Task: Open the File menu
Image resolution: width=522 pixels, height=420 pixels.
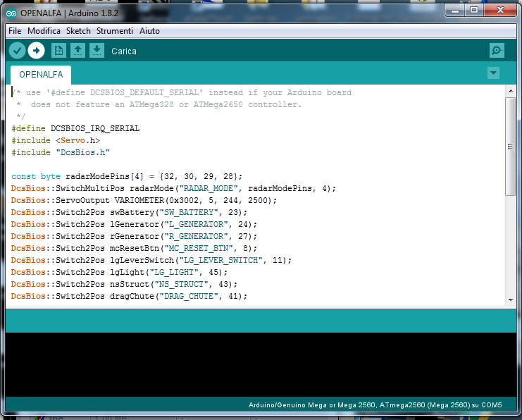Action: pos(15,31)
